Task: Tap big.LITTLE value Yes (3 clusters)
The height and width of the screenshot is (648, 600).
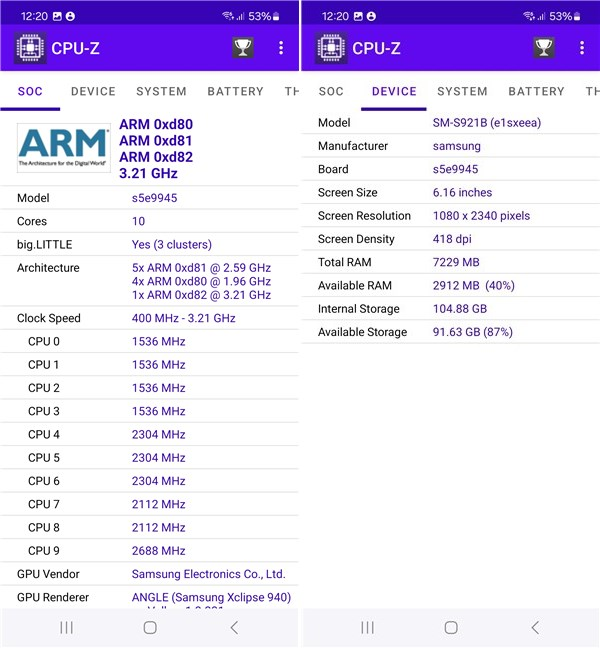Action: coord(172,245)
